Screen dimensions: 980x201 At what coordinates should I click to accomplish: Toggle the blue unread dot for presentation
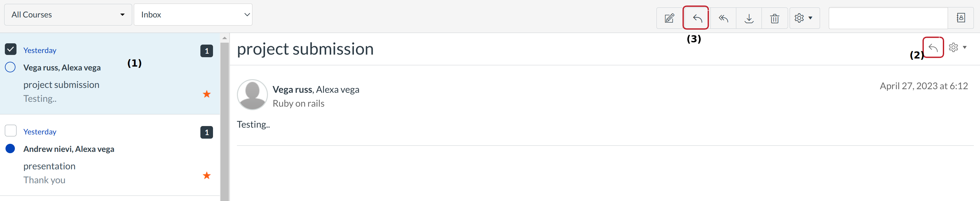click(10, 148)
